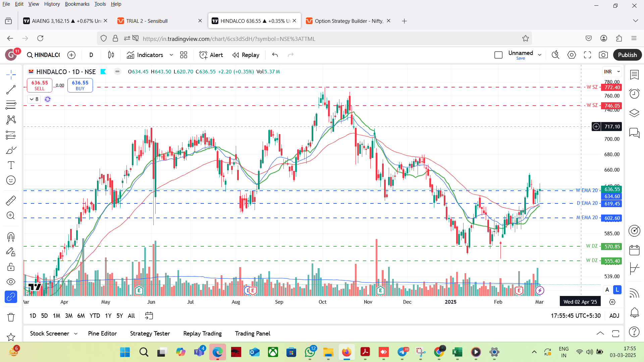Toggle log scale L button
The image size is (644, 362).
[617, 290]
